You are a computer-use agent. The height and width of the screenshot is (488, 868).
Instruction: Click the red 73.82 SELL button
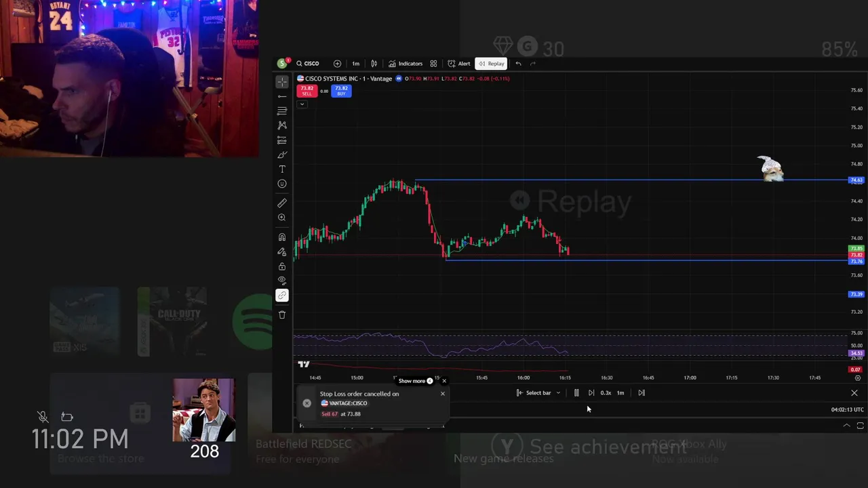[x=307, y=91]
